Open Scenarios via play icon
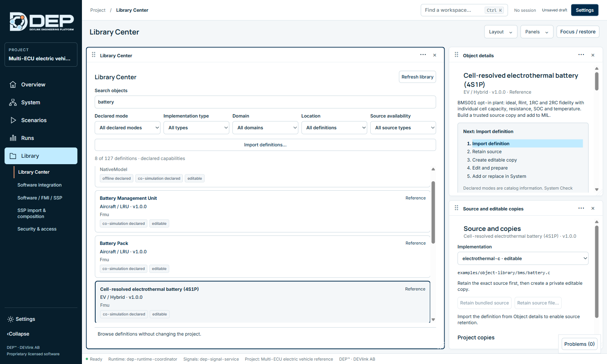 (x=13, y=120)
